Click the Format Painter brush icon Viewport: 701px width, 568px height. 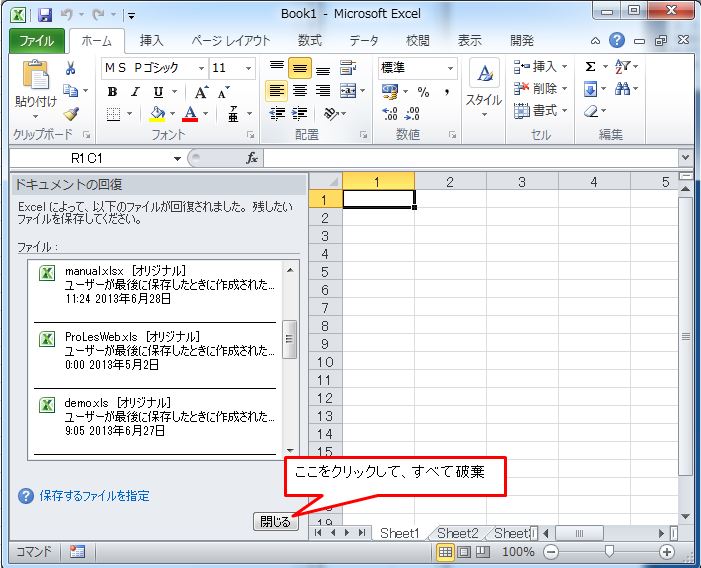(71, 114)
